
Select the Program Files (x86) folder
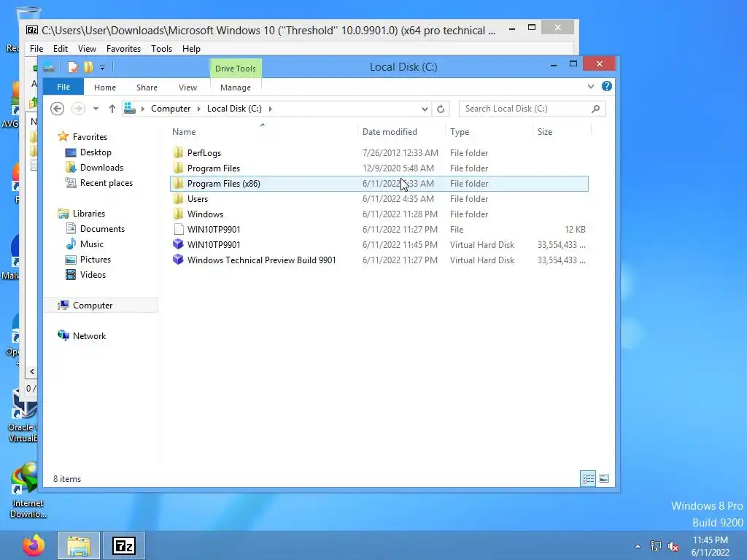[x=379, y=183]
